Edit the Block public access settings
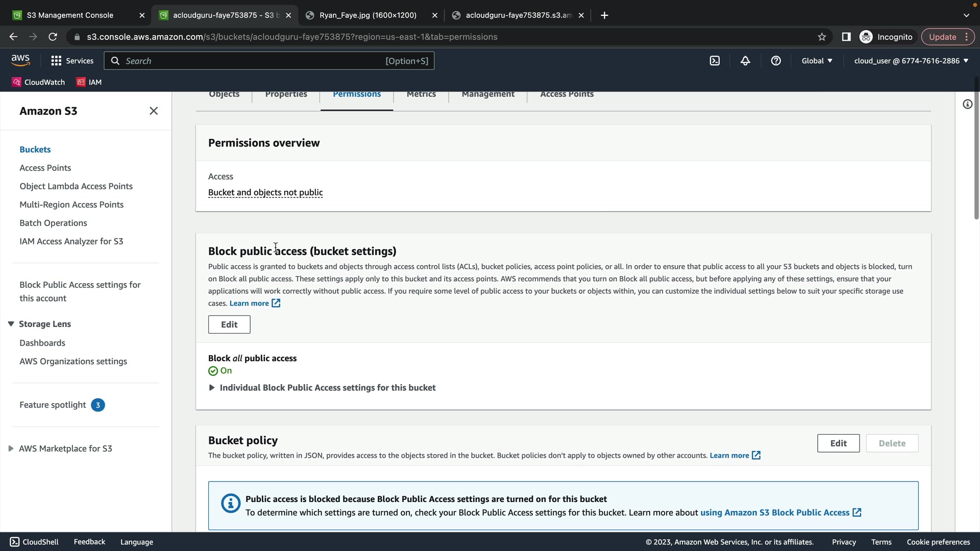The width and height of the screenshot is (980, 551). click(x=229, y=324)
